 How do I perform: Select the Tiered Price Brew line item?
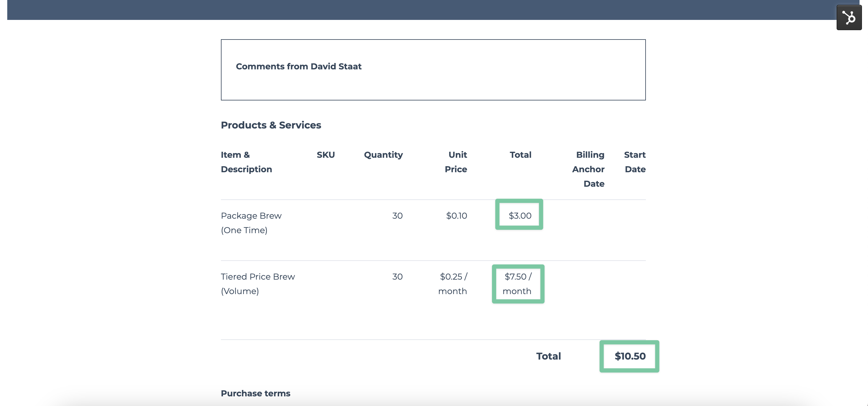[x=257, y=284]
